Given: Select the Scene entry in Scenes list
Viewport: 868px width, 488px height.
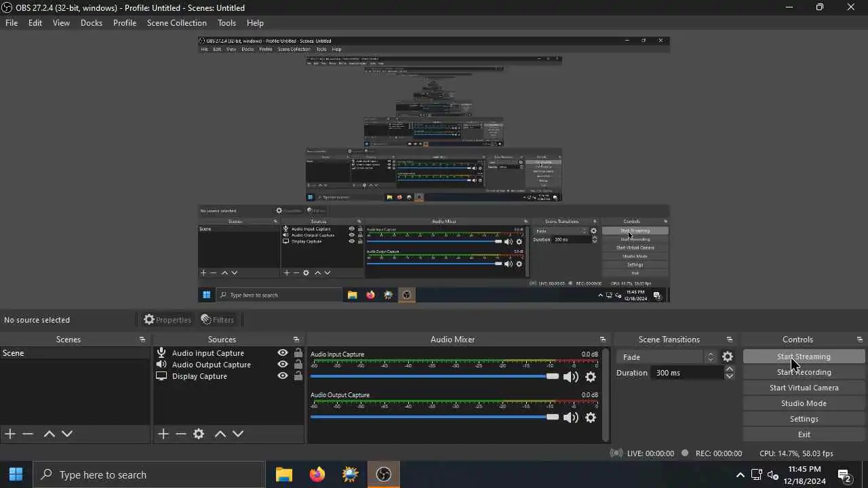Looking at the screenshot, I should [75, 353].
